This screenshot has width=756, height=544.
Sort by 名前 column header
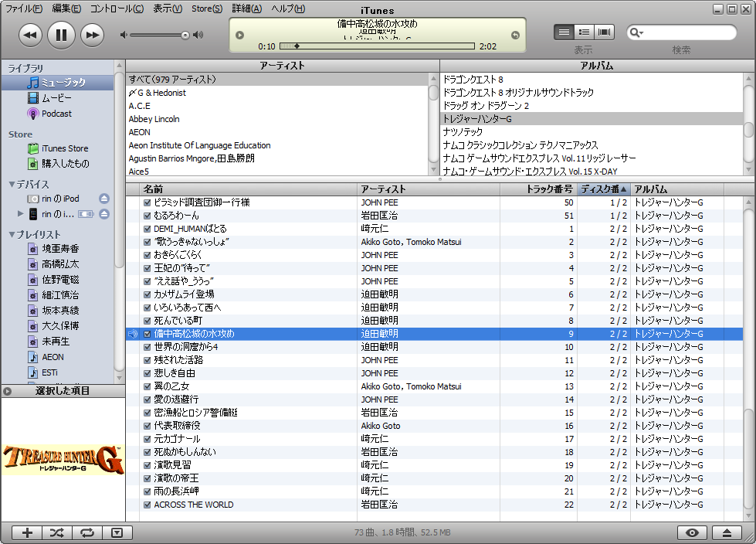[249, 189]
